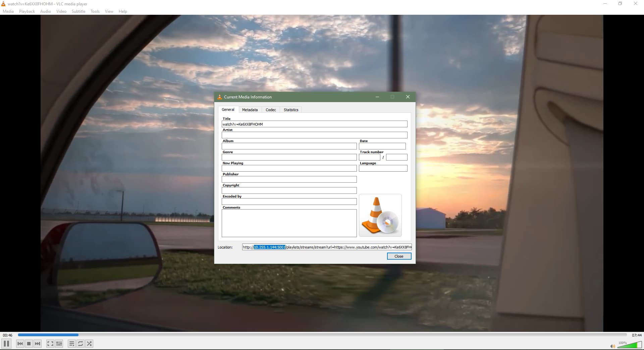Viewport: 644px width, 350px height.
Task: Click the Close button in media info
Action: (x=399, y=256)
